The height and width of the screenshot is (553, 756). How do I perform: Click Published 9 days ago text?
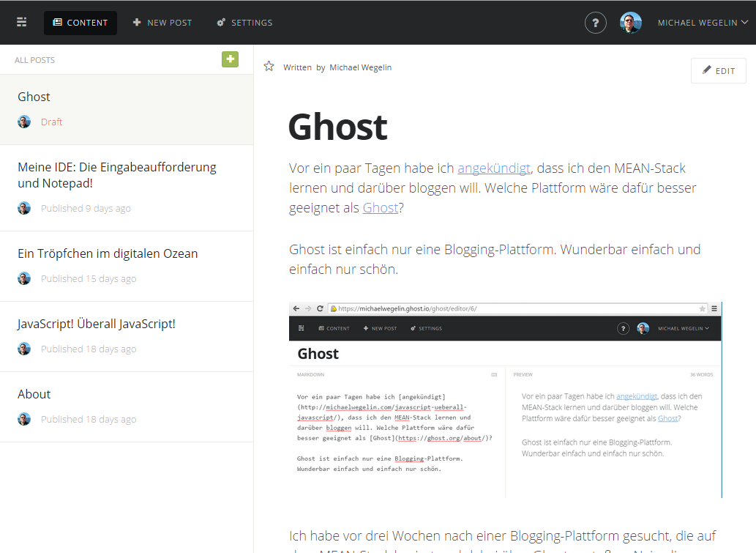coord(86,209)
